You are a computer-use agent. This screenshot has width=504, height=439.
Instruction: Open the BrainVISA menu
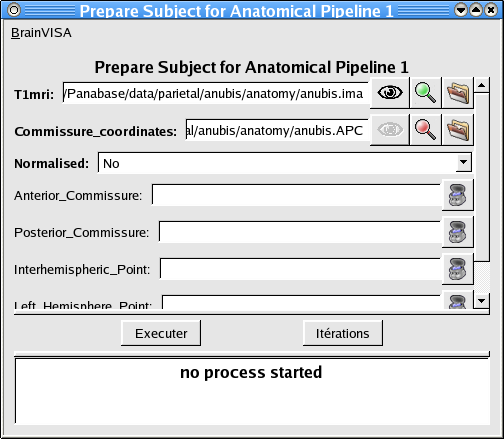41,33
